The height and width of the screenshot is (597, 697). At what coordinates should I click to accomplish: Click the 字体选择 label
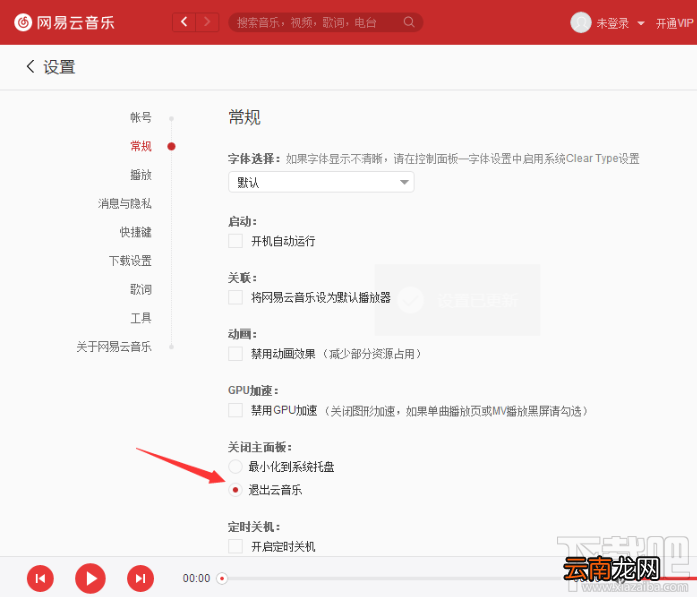pyautogui.click(x=254, y=158)
